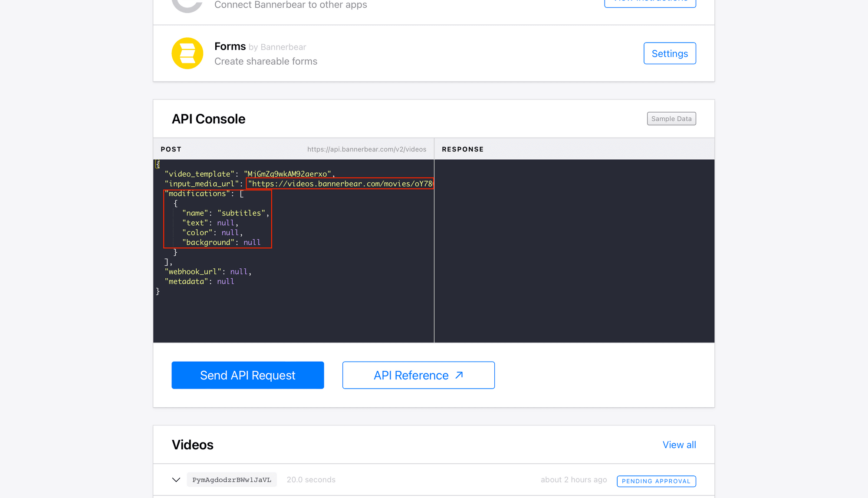
Task: Click the PENDING APPROVAL status badge
Action: point(656,481)
